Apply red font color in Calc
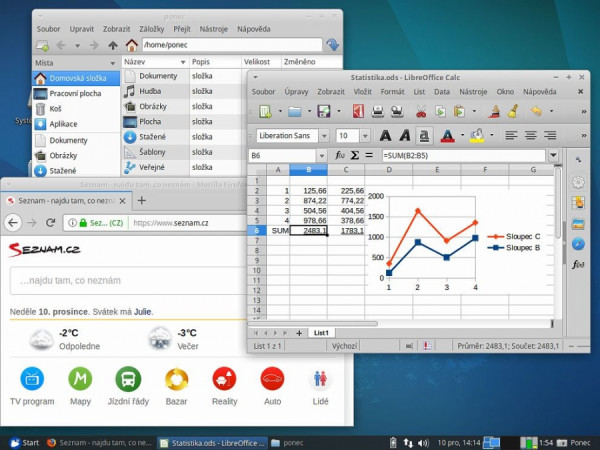The image size is (600, 450). 447,135
